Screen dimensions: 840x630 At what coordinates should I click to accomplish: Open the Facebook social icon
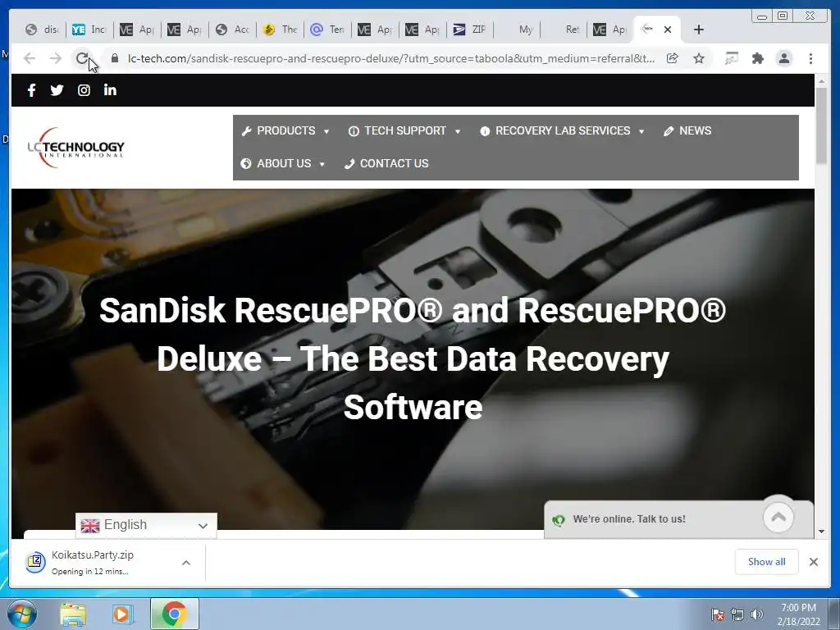click(x=32, y=90)
